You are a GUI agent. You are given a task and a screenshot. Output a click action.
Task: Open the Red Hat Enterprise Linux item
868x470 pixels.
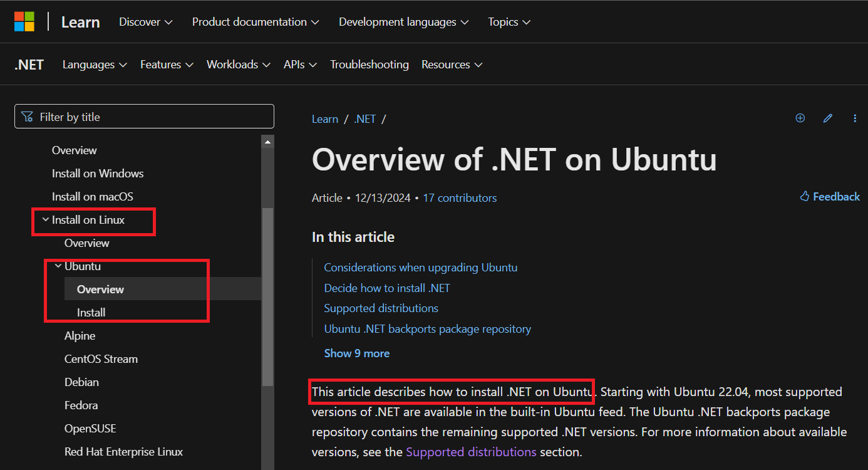tap(124, 452)
